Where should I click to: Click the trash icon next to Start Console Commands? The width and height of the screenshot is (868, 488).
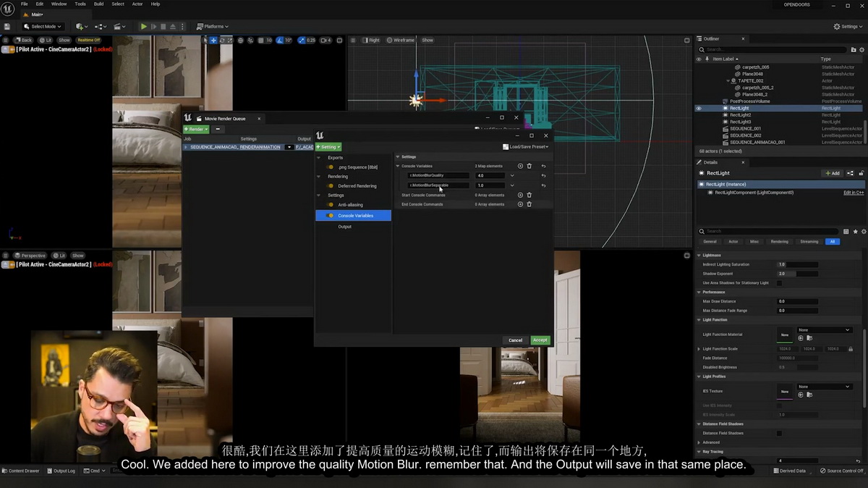(529, 195)
